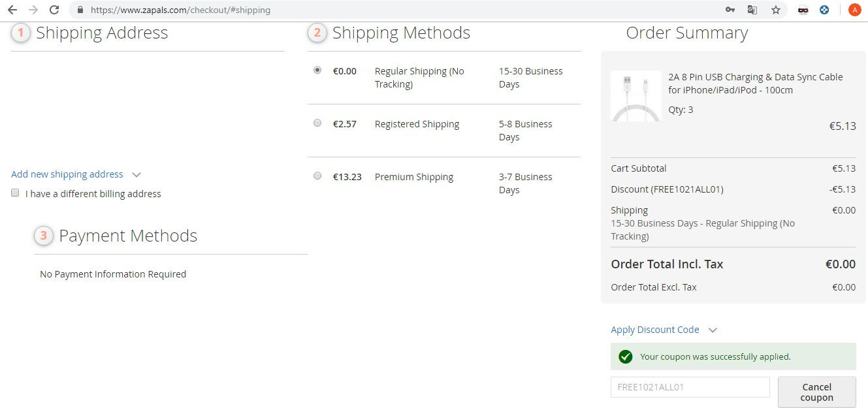Reload the checkout page
This screenshot has width=868, height=408.
tap(54, 10)
